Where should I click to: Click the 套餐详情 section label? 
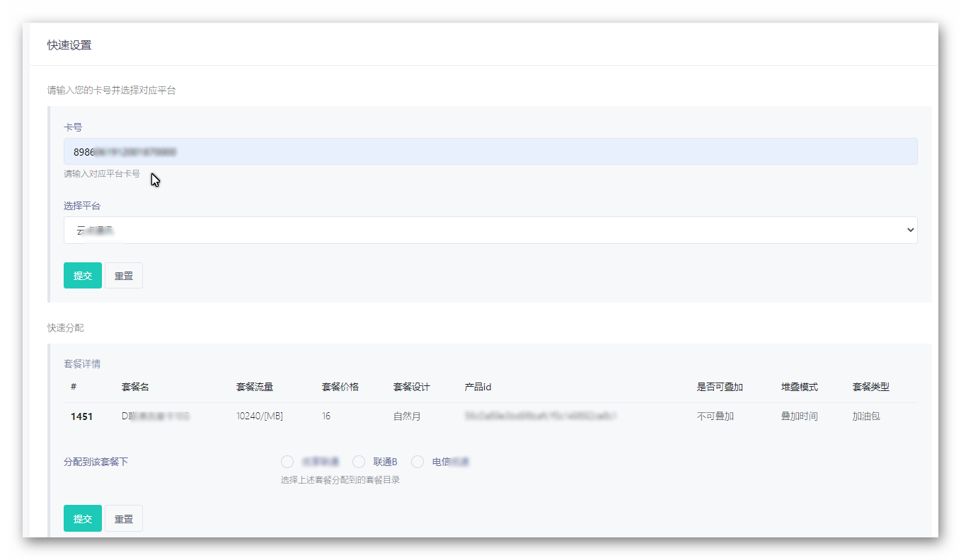point(82,364)
